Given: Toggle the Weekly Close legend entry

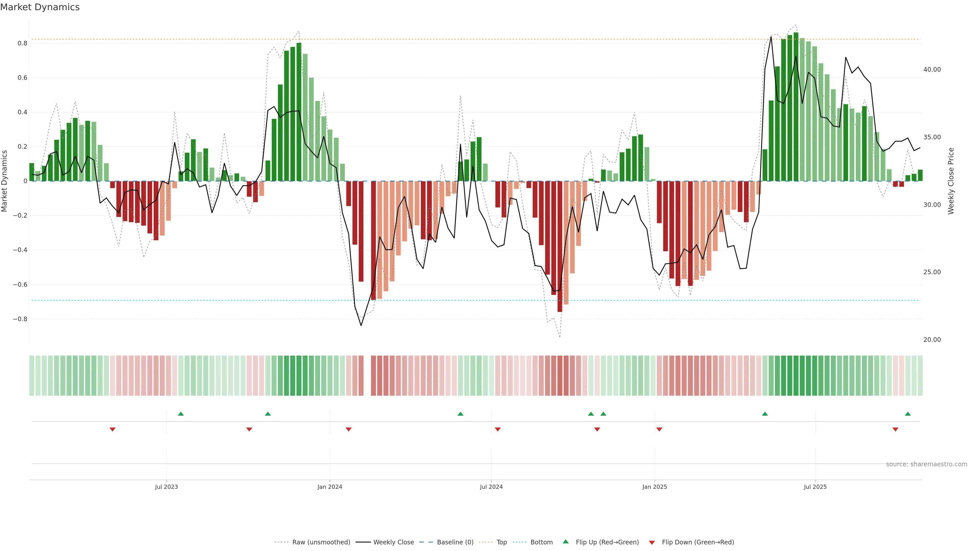Looking at the screenshot, I should [x=393, y=542].
